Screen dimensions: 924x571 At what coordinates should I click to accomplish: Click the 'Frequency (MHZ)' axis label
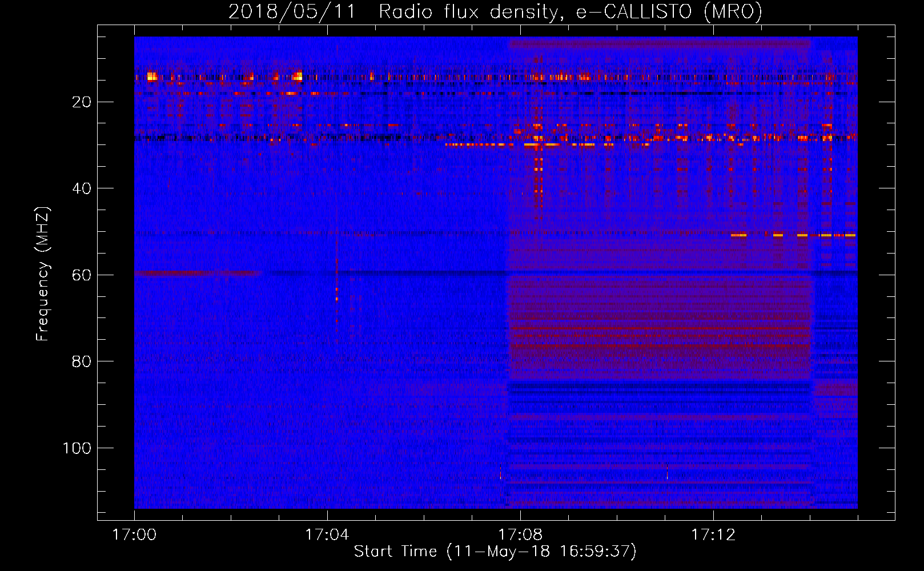43,274
